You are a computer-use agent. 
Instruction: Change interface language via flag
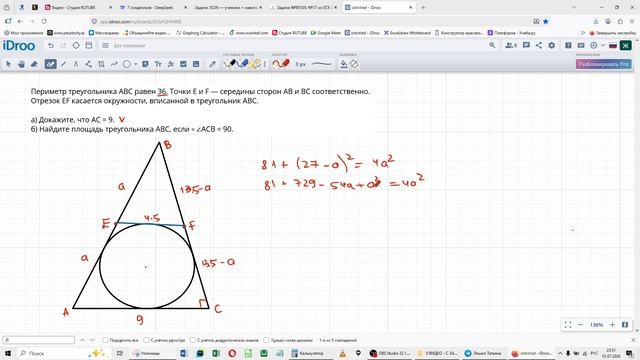613,46
